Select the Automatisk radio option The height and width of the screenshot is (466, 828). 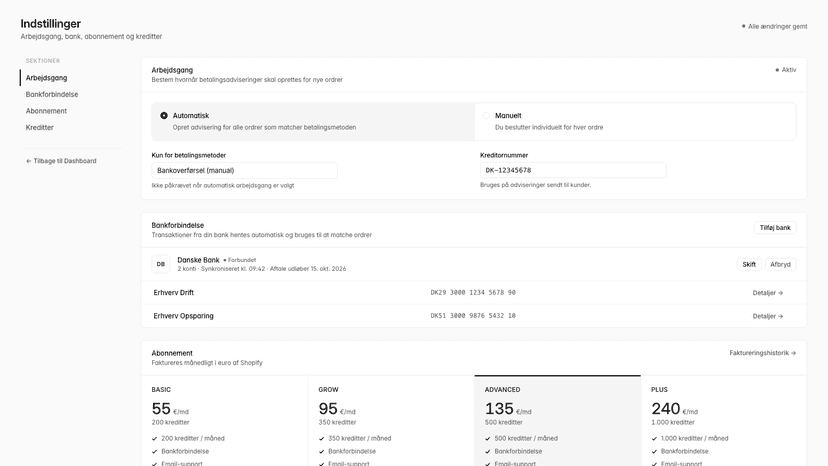[313, 122]
